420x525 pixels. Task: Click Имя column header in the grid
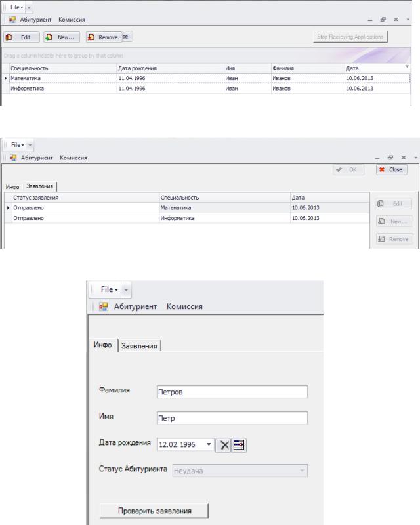247,68
